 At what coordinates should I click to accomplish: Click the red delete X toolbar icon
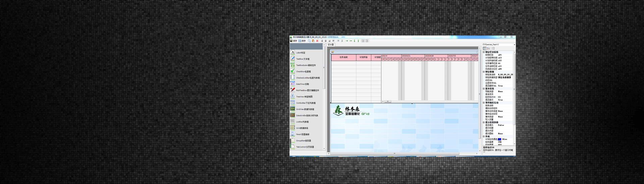[x=317, y=41]
